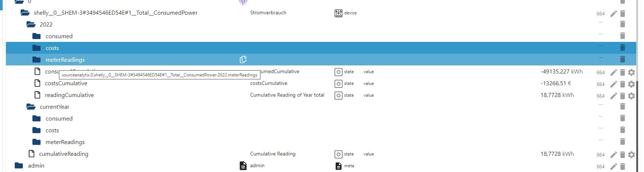Click the -49135,227 kWh value
The height and width of the screenshot is (172, 644).
561,72
